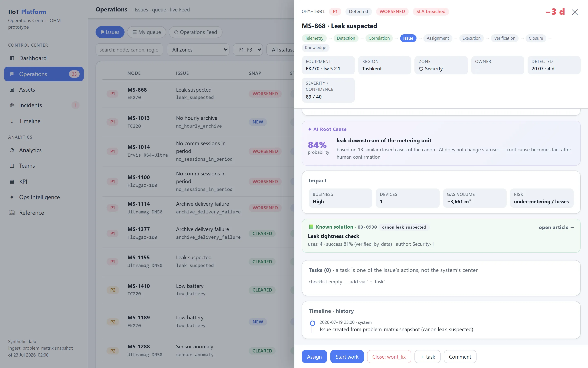
Task: Select the MS-1410 Low battery row
Action: pos(198,290)
